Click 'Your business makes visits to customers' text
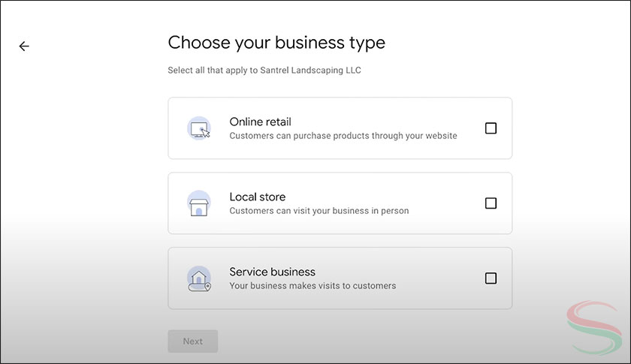Image resolution: width=631 pixels, height=364 pixels. pyautogui.click(x=312, y=286)
